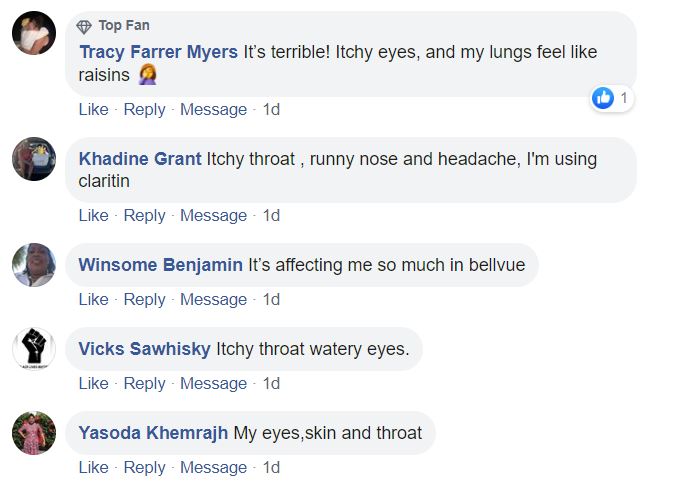The height and width of the screenshot is (490, 679).
Task: Open Vicks Sawhisky's fist avatar
Action: pyautogui.click(x=33, y=349)
